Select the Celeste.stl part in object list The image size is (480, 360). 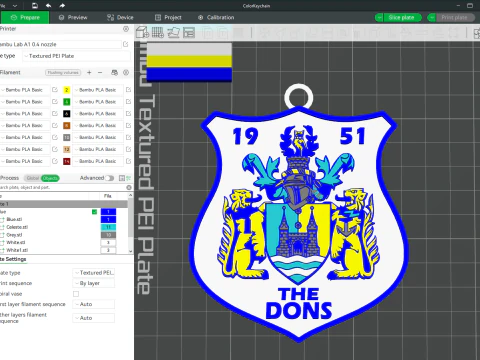(17, 227)
